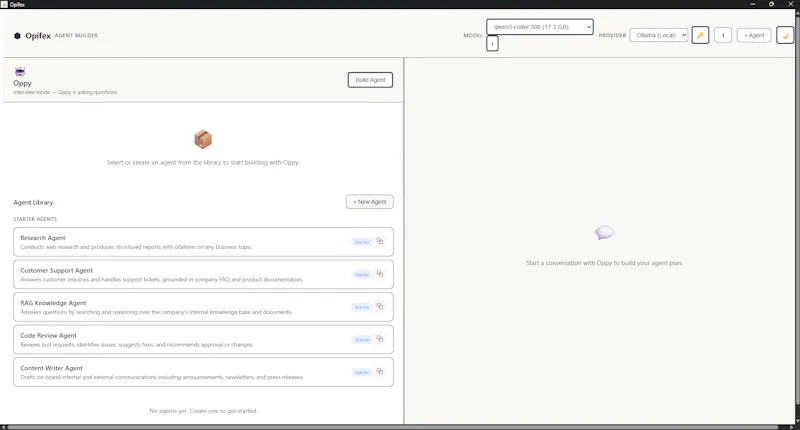The image size is (800, 430).
Task: Click the Build Agent button
Action: pyautogui.click(x=370, y=80)
